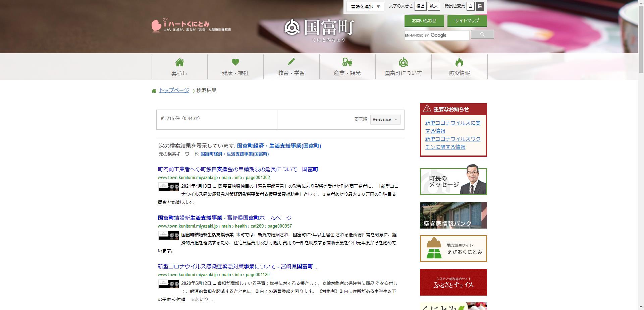Screen dimensions: 644x310
Task: Go to トップページ via breadcrumb
Action: [174, 90]
